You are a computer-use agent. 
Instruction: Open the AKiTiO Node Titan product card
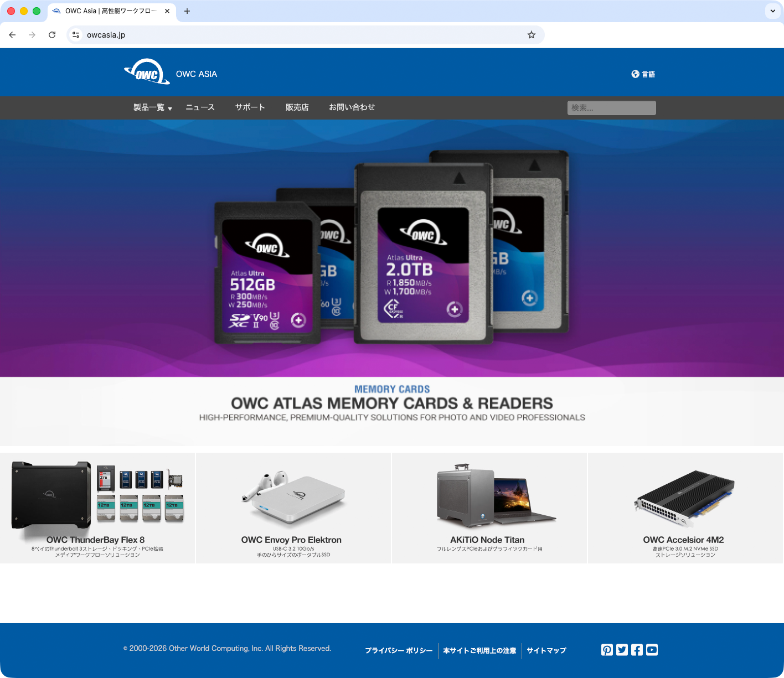pyautogui.click(x=489, y=508)
